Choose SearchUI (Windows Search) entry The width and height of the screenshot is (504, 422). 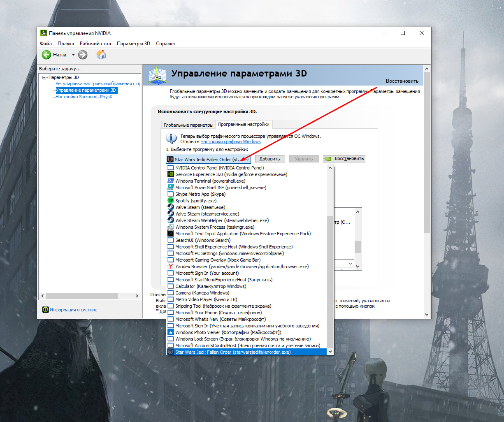tap(246, 240)
